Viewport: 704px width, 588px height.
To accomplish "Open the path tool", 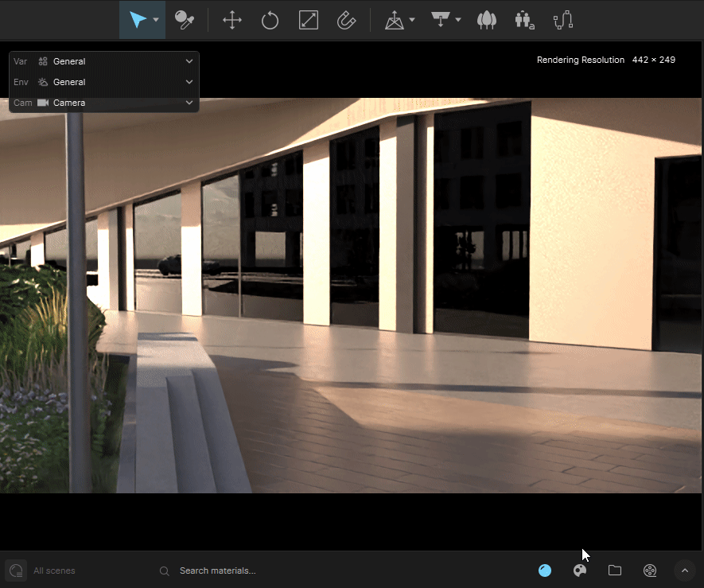I will point(563,20).
